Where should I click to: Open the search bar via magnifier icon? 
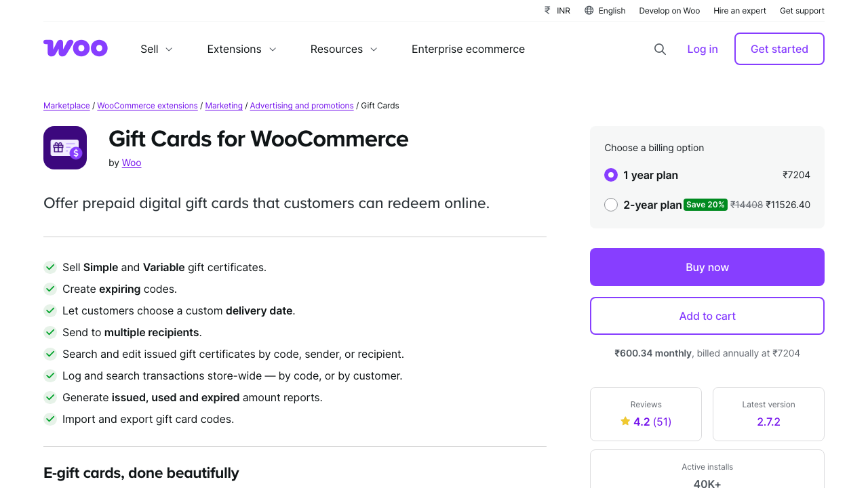660,49
